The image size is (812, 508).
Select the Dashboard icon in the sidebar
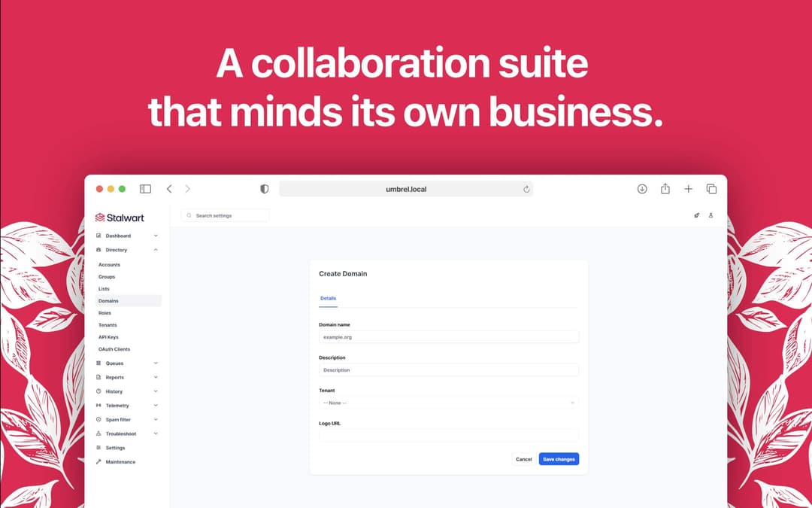point(99,236)
